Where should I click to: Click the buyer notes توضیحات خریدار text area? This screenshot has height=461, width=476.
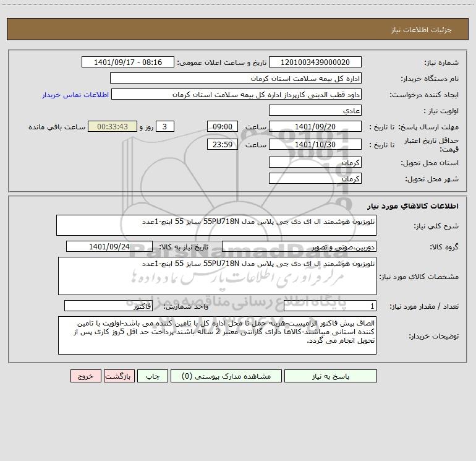(x=217, y=335)
